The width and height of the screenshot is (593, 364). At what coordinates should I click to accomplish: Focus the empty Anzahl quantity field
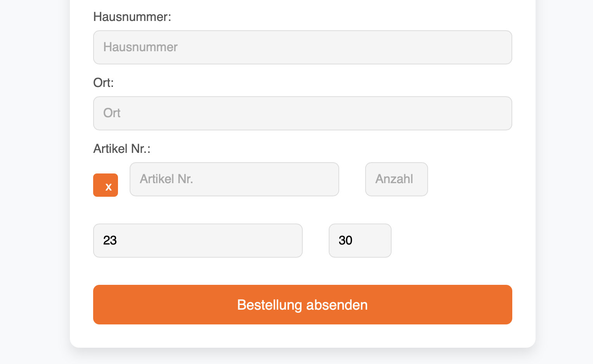[x=396, y=179]
